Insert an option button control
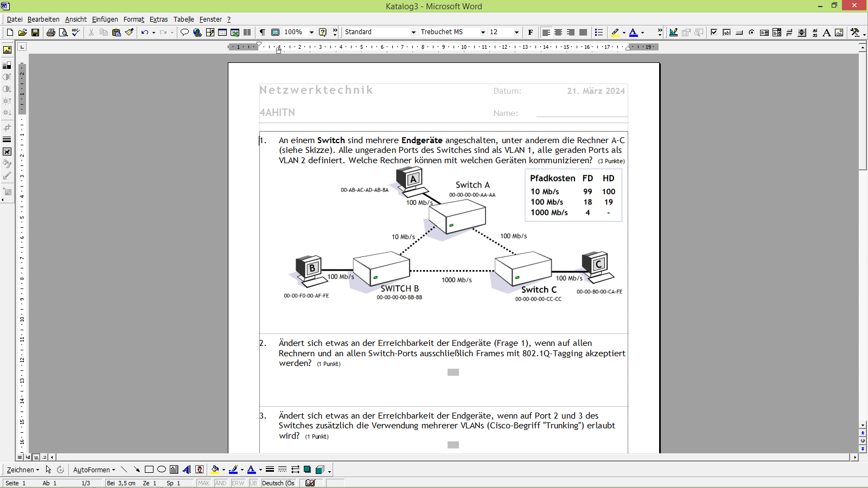This screenshot has height=488, width=868. [751, 33]
